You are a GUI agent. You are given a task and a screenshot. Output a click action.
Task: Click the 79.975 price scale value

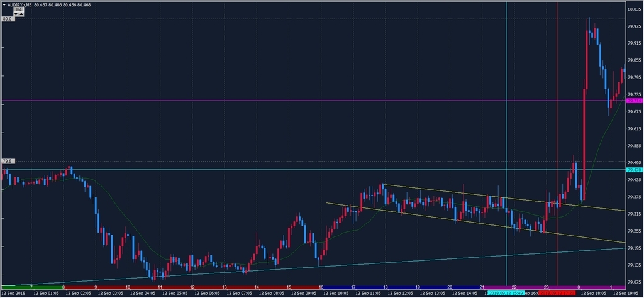(x=635, y=26)
